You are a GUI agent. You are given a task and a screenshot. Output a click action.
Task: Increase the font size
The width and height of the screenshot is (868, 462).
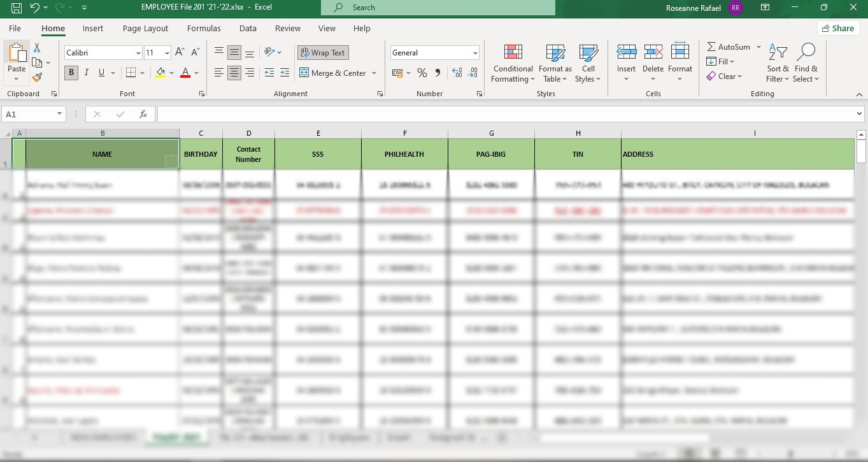click(180, 52)
